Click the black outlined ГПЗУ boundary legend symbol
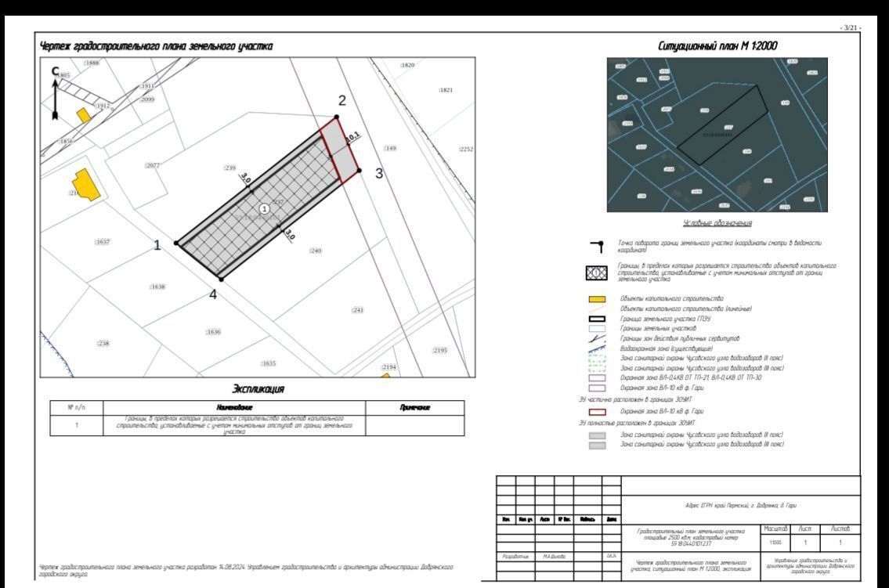The height and width of the screenshot is (588, 889). (x=597, y=319)
